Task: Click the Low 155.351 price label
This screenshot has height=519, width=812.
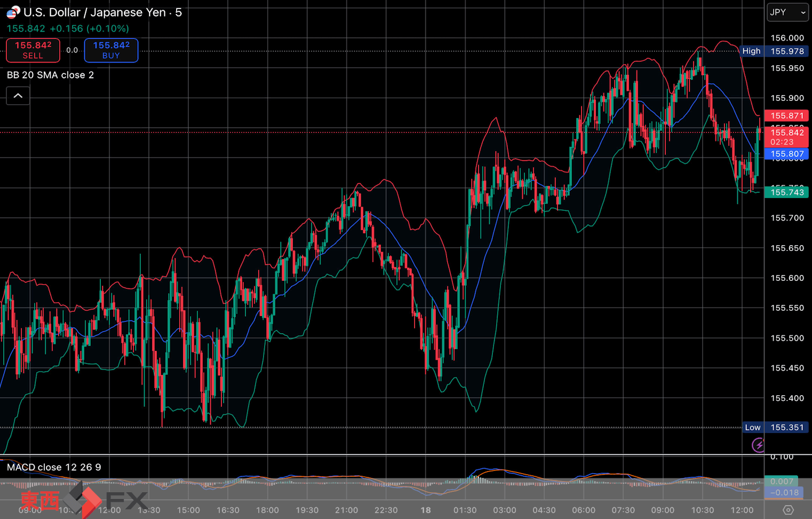Action: 774,427
